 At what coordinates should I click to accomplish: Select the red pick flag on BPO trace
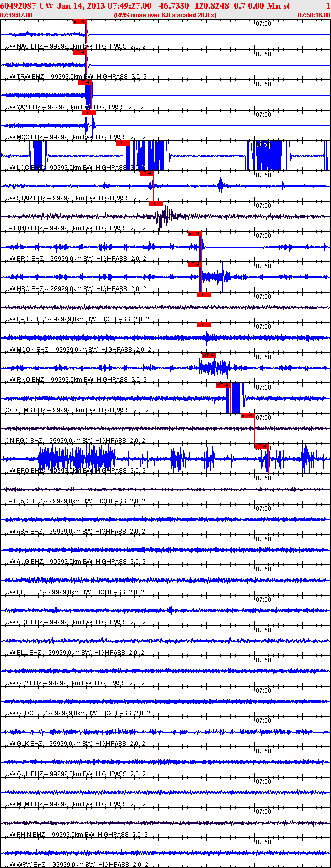[262, 446]
